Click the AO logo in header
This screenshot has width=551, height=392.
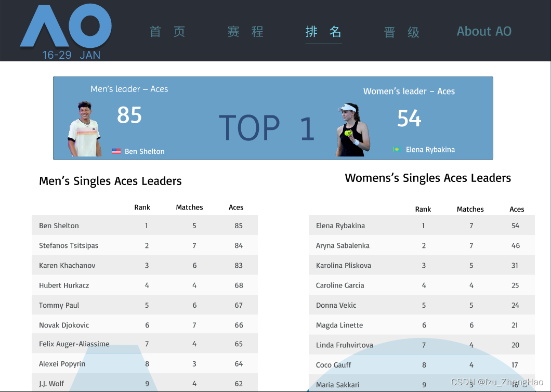click(65, 26)
